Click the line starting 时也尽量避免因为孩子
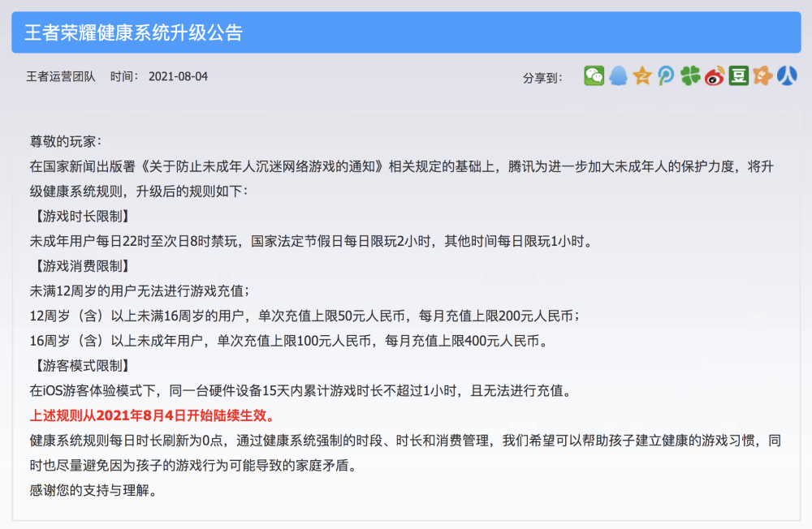812x529 pixels. point(194,466)
